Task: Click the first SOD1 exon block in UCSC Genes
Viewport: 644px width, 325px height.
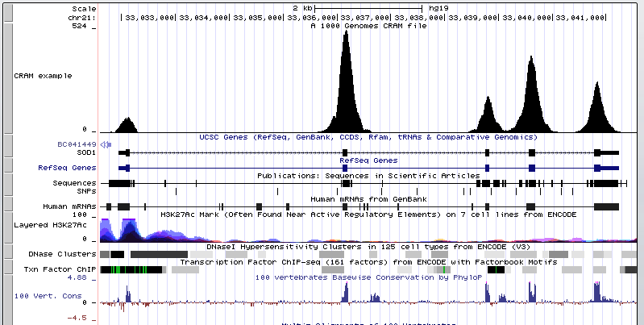Action: [124, 152]
